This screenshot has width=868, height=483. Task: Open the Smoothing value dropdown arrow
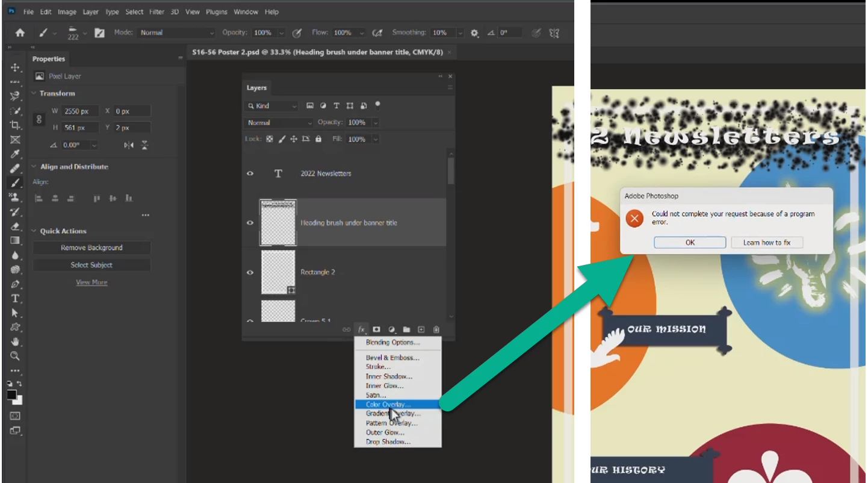point(460,33)
